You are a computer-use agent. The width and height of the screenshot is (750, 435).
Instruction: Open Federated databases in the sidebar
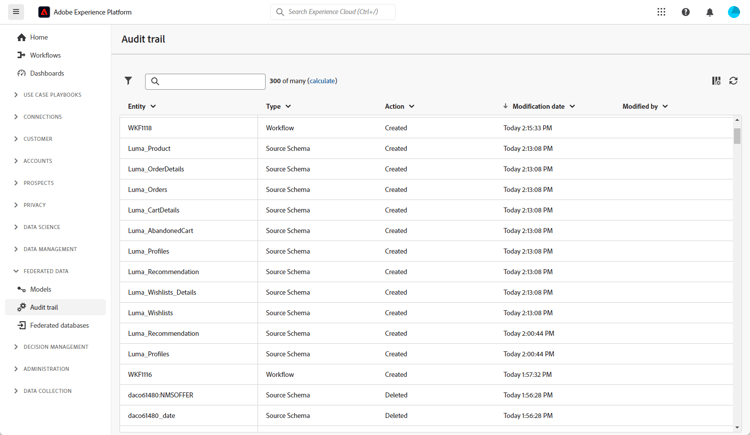(x=59, y=325)
